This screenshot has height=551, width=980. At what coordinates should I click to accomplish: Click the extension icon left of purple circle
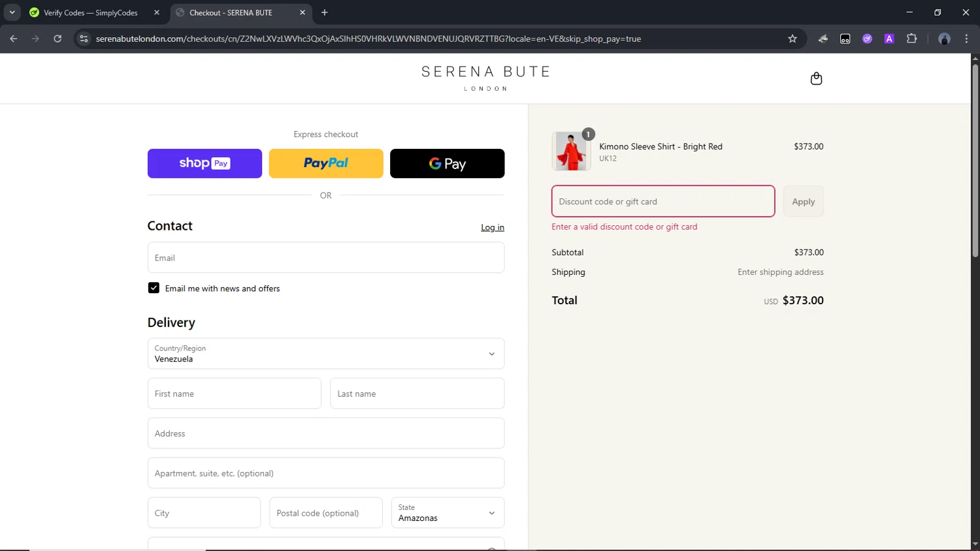(845, 39)
